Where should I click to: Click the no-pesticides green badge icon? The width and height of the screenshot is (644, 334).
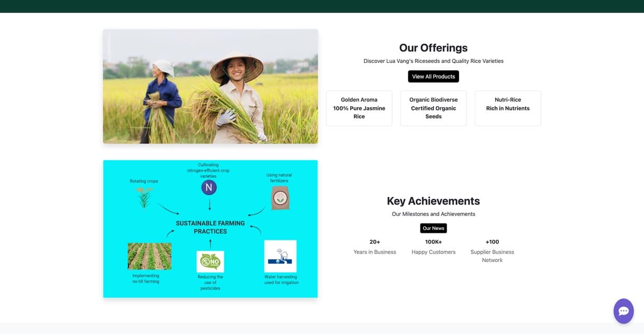(x=210, y=261)
